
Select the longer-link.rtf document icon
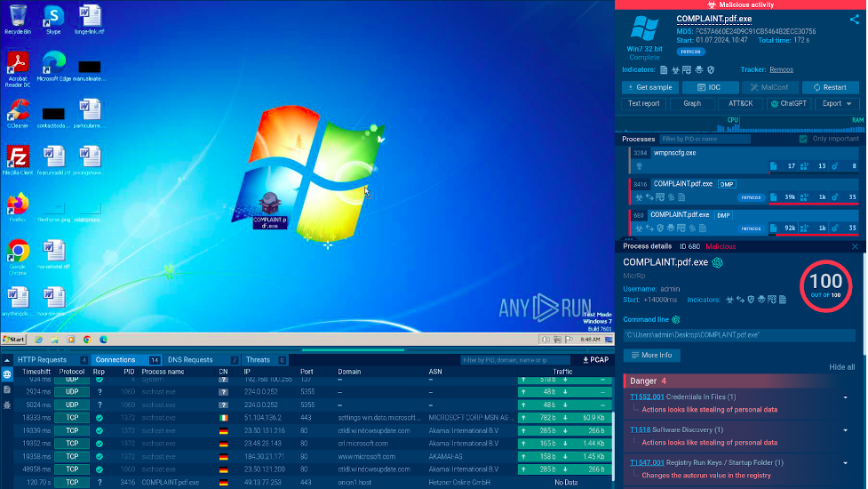pyautogui.click(x=89, y=19)
